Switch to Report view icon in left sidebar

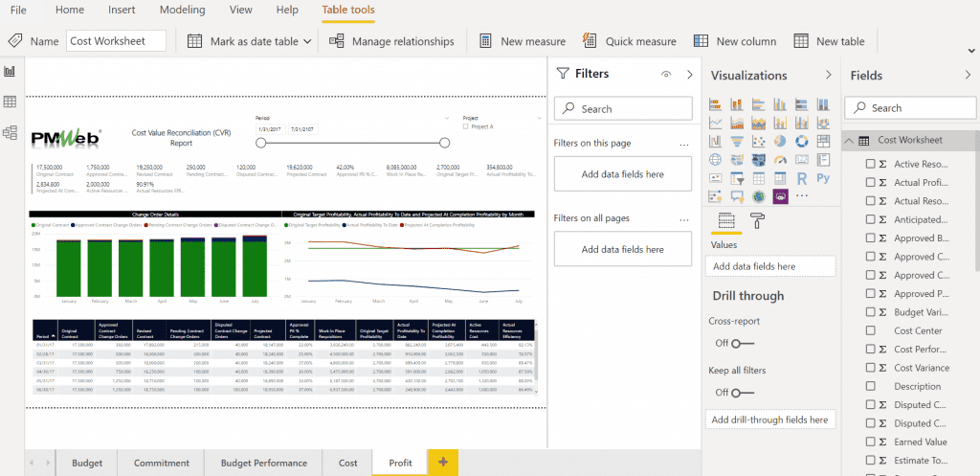click(10, 72)
